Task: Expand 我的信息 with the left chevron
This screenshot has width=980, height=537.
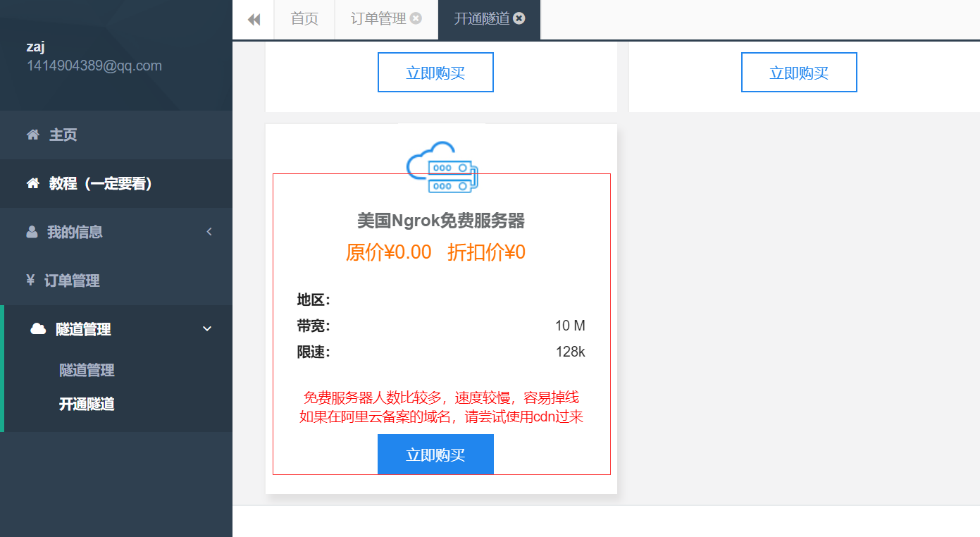Action: tap(209, 231)
